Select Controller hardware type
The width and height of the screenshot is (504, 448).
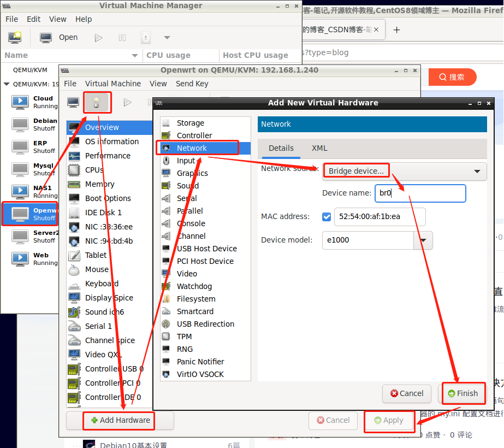point(205,135)
